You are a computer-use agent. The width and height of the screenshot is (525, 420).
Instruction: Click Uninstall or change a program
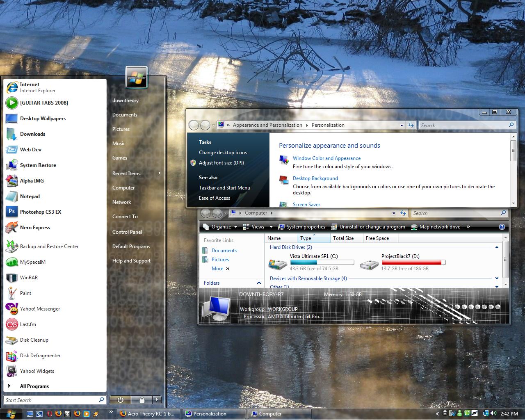(368, 227)
